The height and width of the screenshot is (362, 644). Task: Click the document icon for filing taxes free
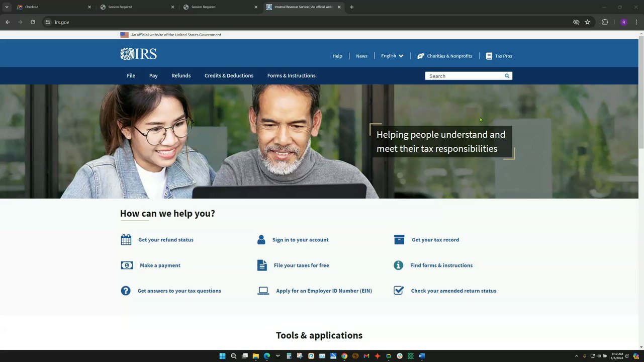tap(262, 265)
